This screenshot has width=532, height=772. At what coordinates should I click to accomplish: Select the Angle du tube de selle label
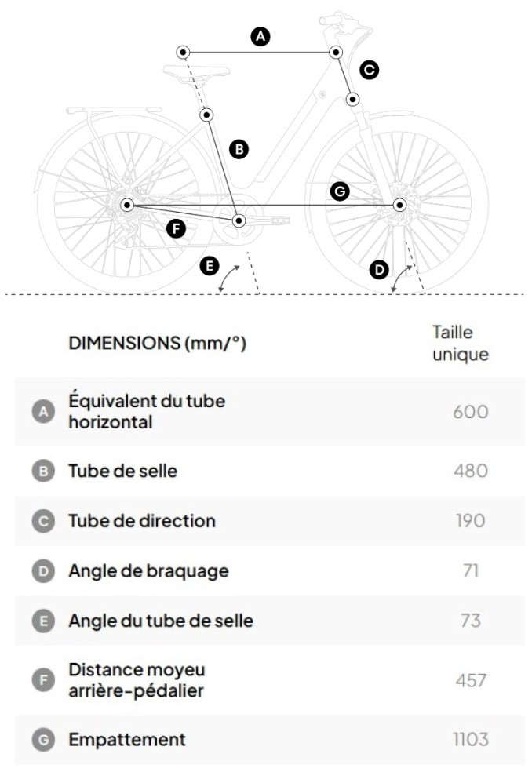point(161,621)
